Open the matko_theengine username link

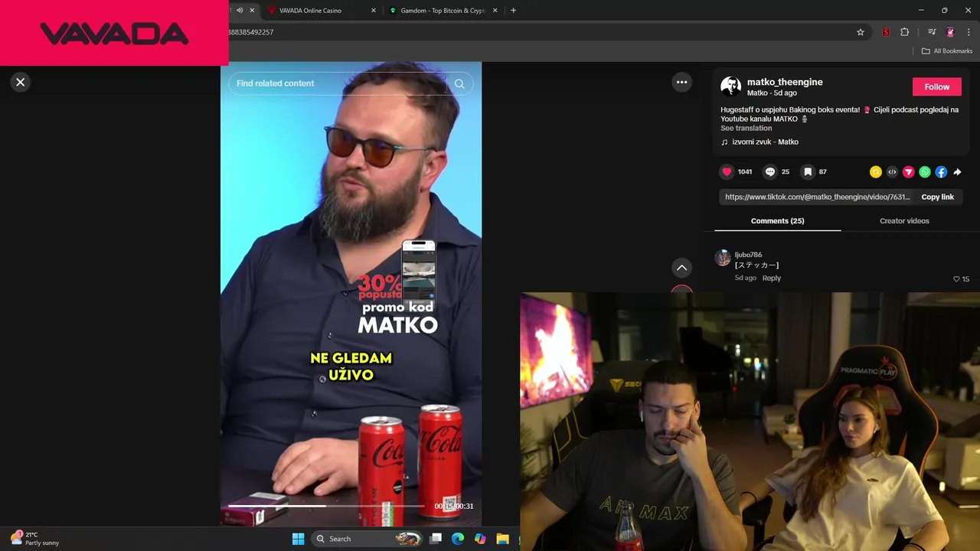point(785,82)
